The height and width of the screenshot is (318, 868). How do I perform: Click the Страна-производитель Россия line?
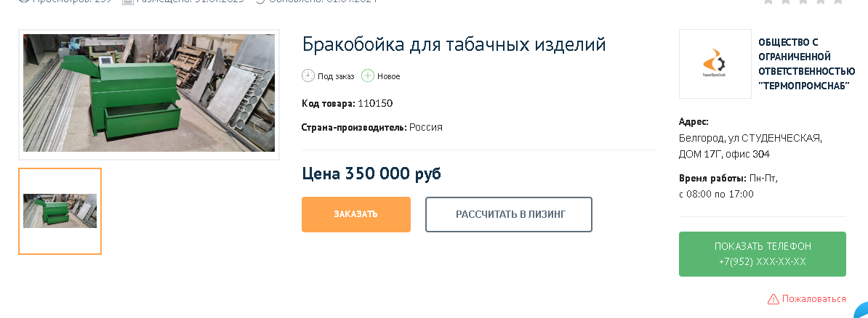371,127
